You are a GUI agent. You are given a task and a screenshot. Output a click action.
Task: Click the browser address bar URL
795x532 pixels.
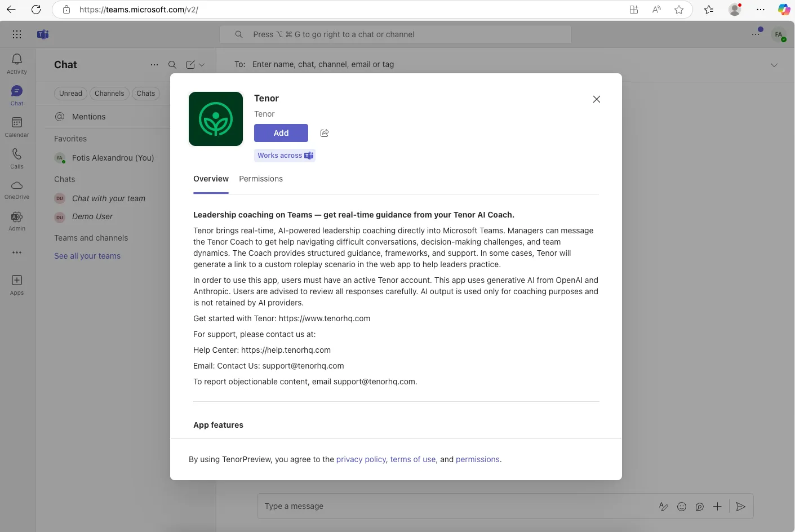[139, 10]
